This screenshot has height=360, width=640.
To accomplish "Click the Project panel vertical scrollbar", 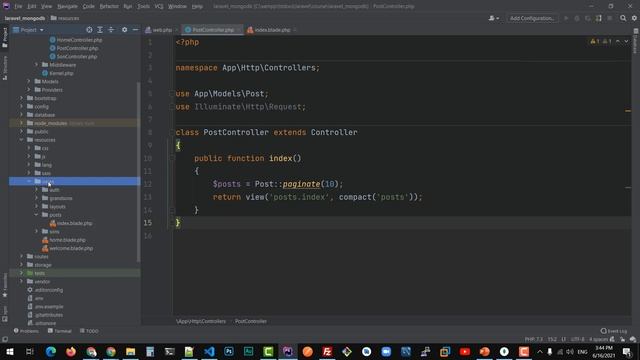I will [x=139, y=171].
